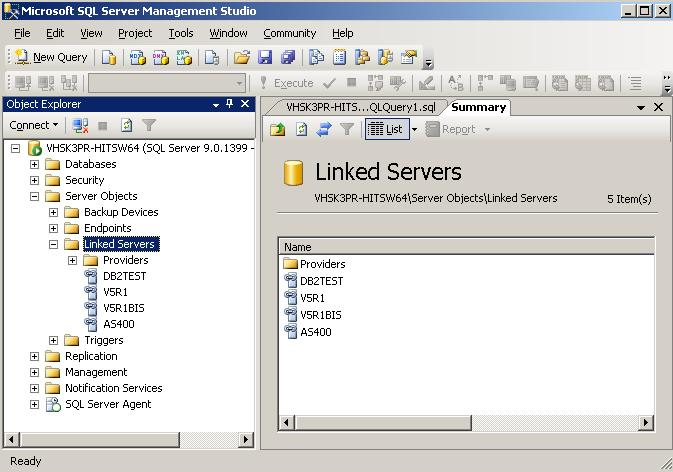Image resolution: width=673 pixels, height=472 pixels.
Task: Toggle auto-hide pin on Object Explorer
Action: 230,104
